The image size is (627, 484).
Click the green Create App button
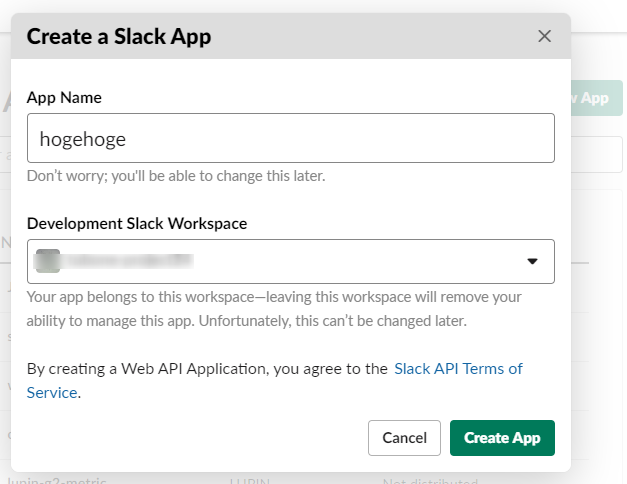pyautogui.click(x=502, y=438)
